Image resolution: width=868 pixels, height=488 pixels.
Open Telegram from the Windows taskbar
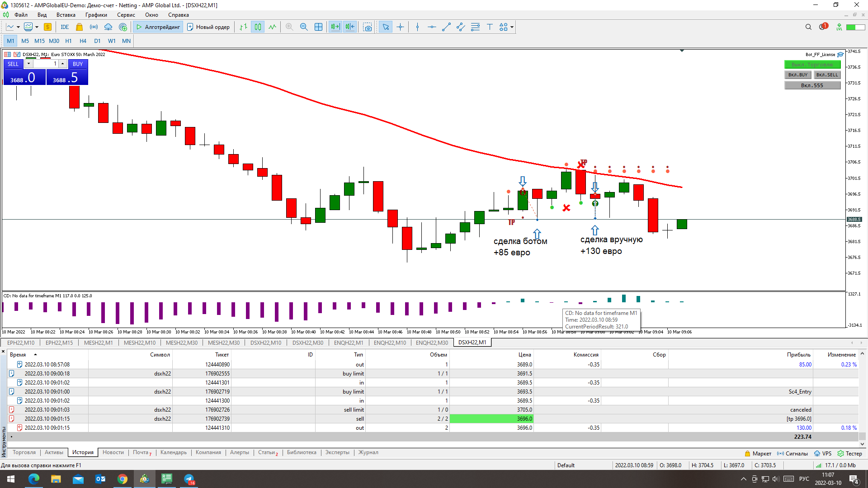[189, 479]
